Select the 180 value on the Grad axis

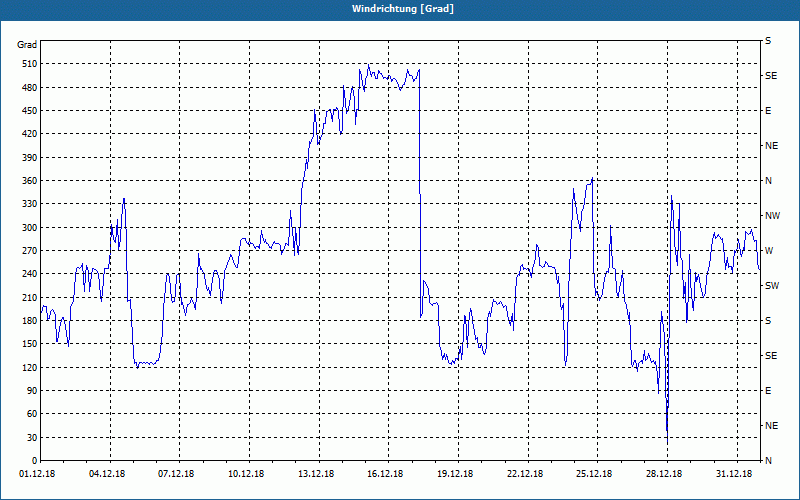(x=30, y=321)
